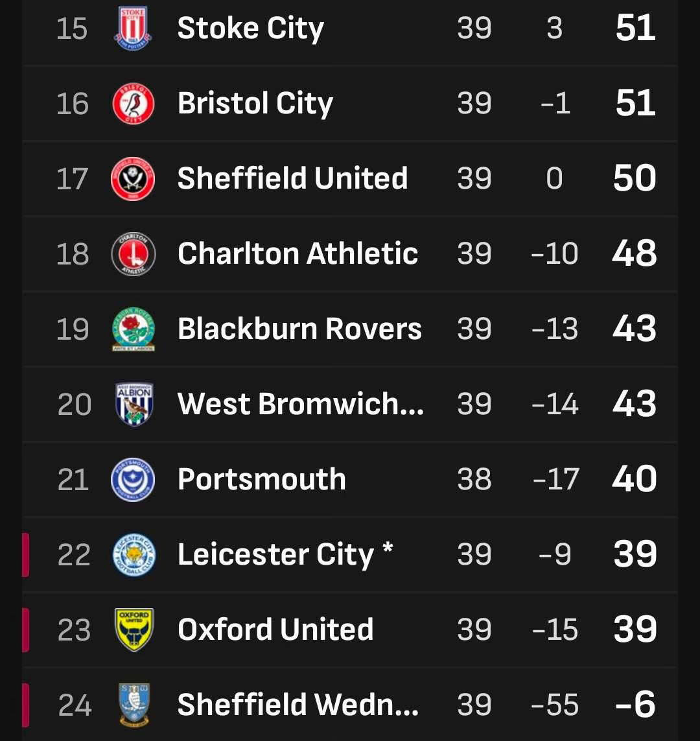
Task: Tap the Bristol City robin crest
Action: click(x=134, y=103)
